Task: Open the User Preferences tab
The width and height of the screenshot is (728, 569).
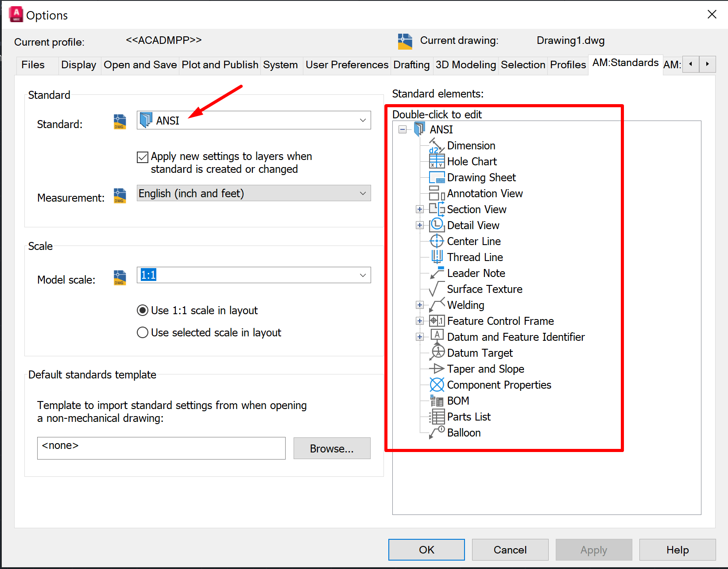Action: [347, 65]
